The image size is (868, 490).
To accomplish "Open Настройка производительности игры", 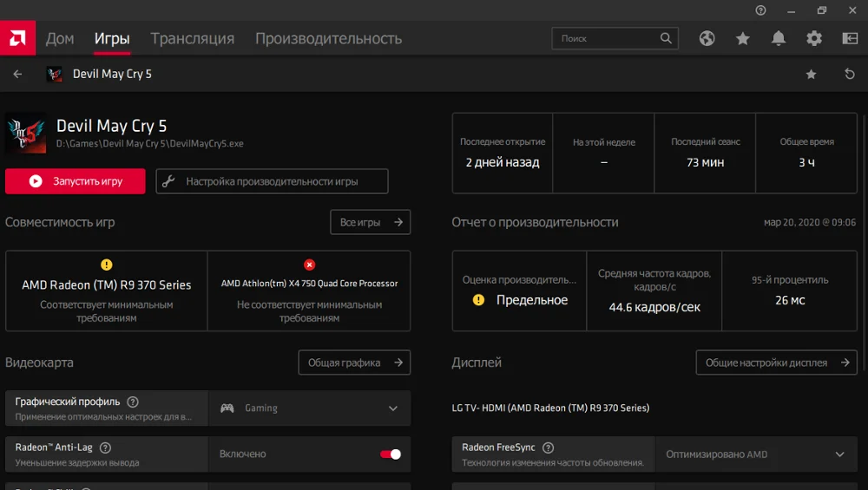I will coord(272,181).
